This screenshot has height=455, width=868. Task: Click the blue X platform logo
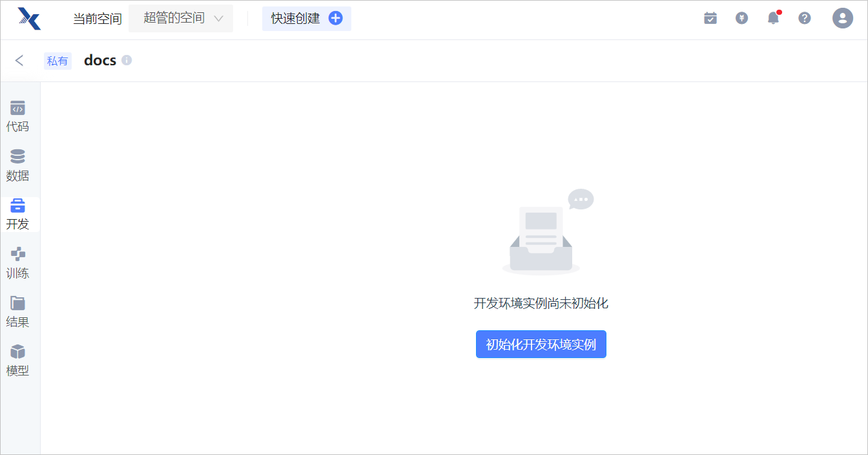pyautogui.click(x=30, y=19)
